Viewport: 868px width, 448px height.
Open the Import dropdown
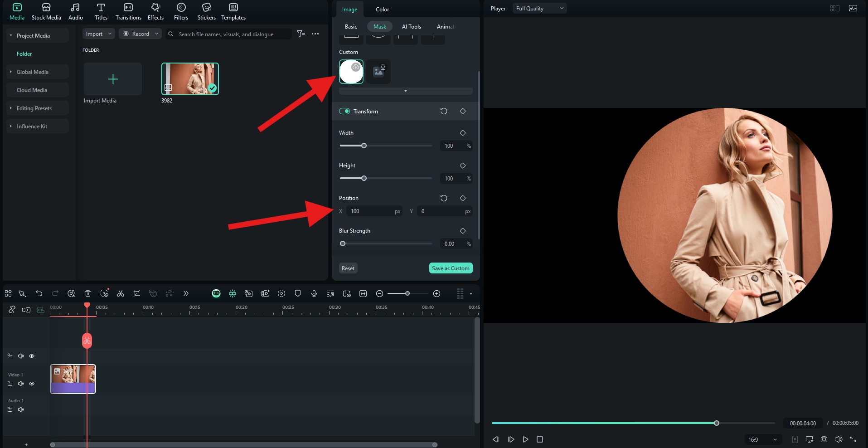pos(98,34)
